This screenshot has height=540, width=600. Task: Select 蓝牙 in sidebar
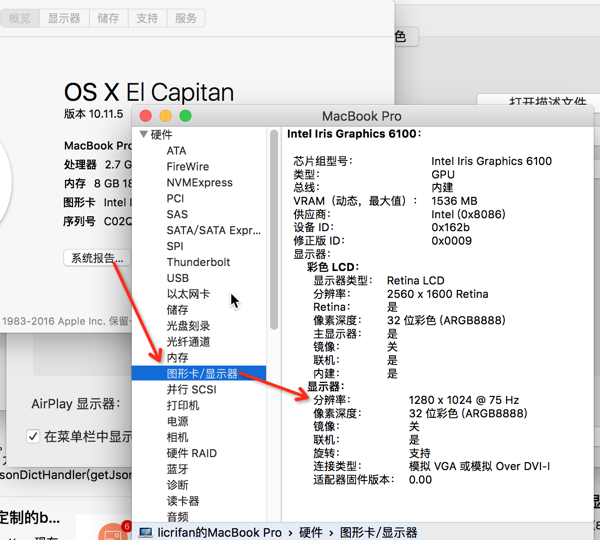click(x=177, y=469)
